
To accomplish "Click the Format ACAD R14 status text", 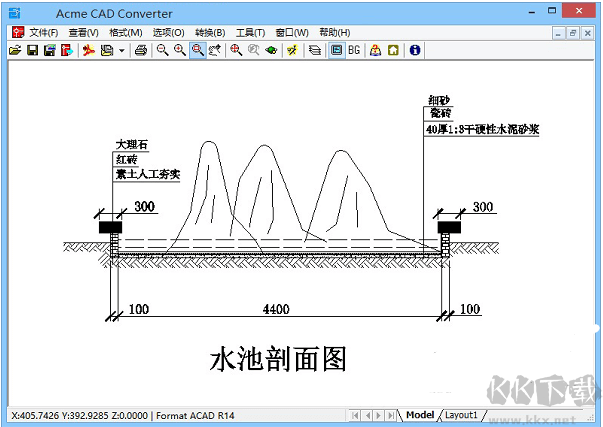I will 195,416.
